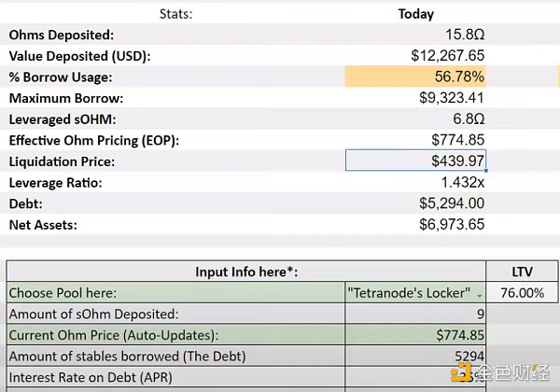Screen dimensions: 560x392
Task: Click the "Input Info here*:" header cell
Action: [x=246, y=273]
